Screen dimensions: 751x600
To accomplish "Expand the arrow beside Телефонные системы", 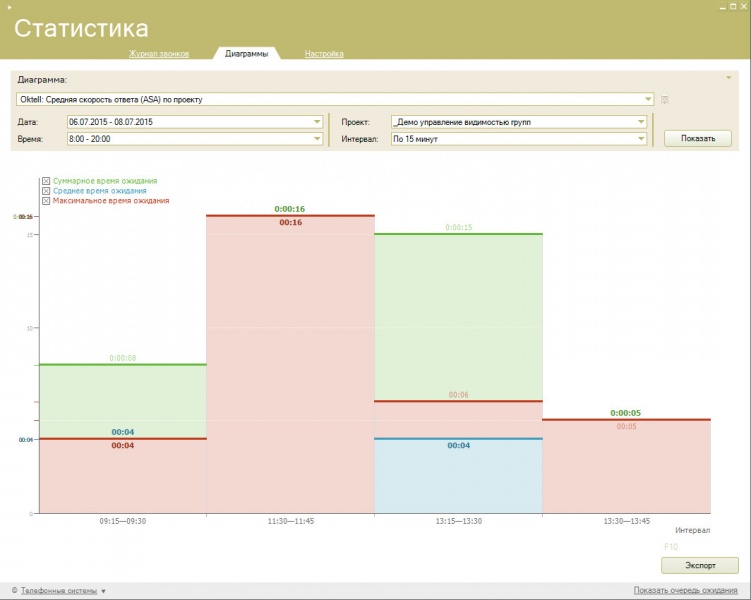I will point(103,591).
